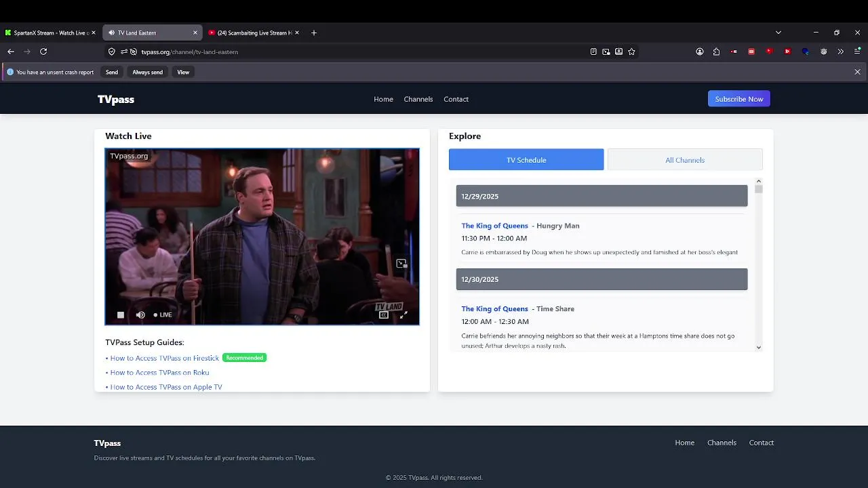Image resolution: width=868 pixels, height=488 pixels.
Task: Enter fullscreen mode in video player
Action: [x=403, y=315]
